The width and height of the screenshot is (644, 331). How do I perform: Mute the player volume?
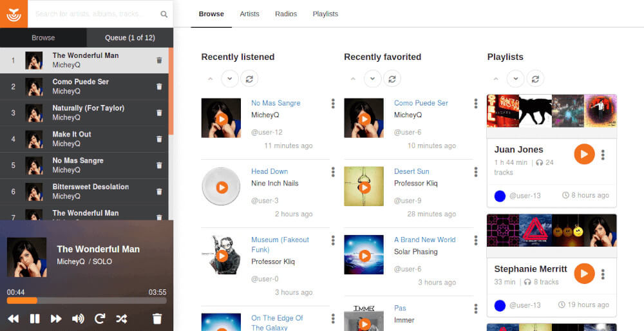(x=78, y=319)
